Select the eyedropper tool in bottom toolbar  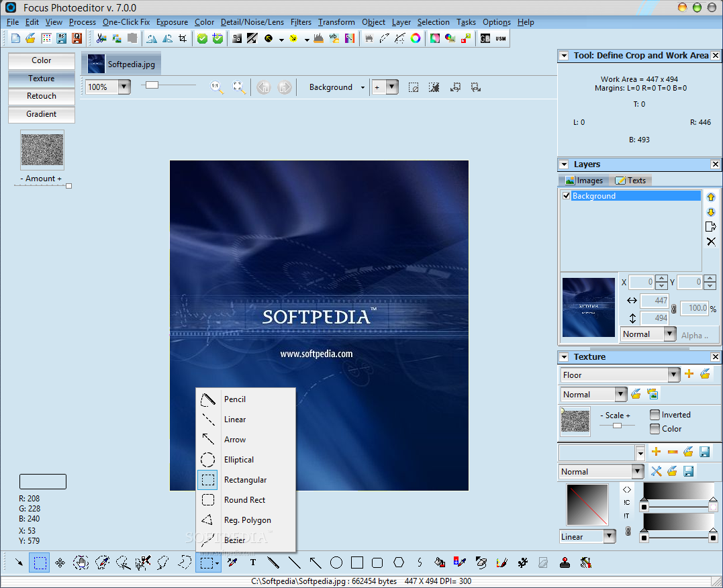coord(232,562)
